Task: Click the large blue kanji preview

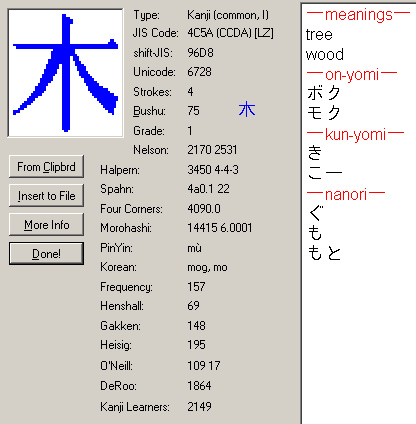Action: pos(65,73)
